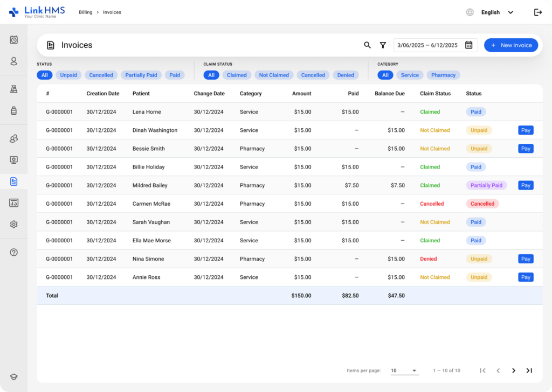Select the Pharmacy category filter chip
The width and height of the screenshot is (552, 392).
coord(443,75)
